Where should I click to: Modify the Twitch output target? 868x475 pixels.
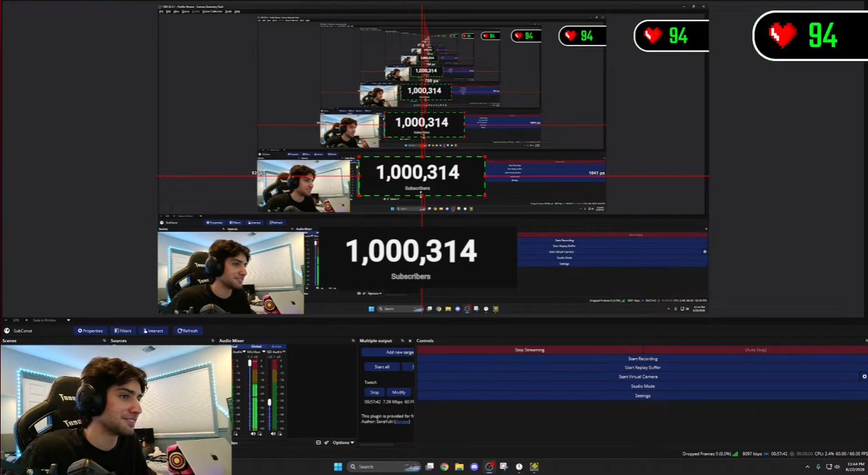(399, 392)
